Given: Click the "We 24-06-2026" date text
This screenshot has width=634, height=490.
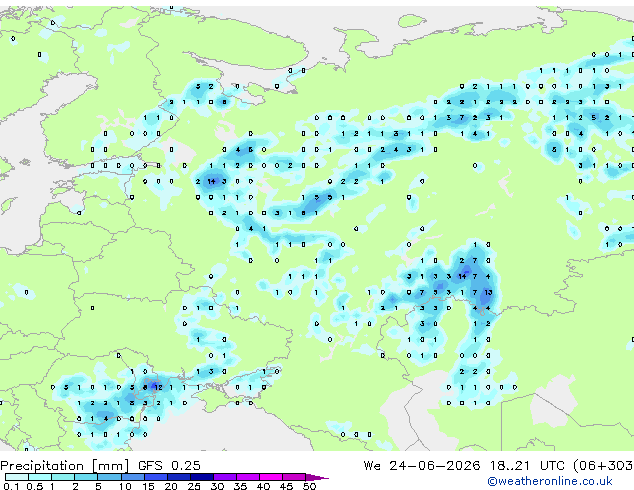Looking at the screenshot, I should click(422, 465).
